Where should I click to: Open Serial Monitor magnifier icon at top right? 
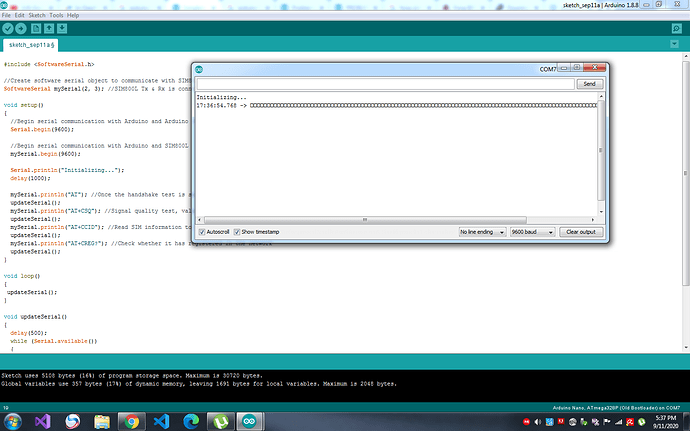(x=677, y=29)
